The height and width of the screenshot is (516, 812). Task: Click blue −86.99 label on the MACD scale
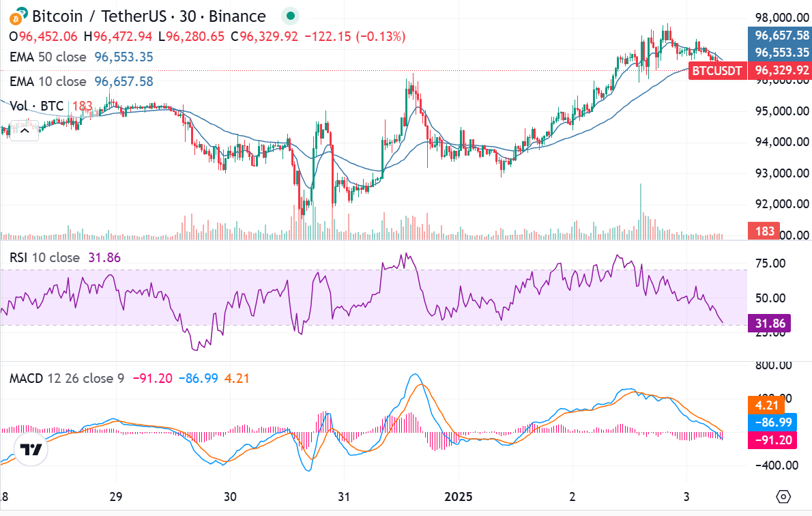coord(772,422)
